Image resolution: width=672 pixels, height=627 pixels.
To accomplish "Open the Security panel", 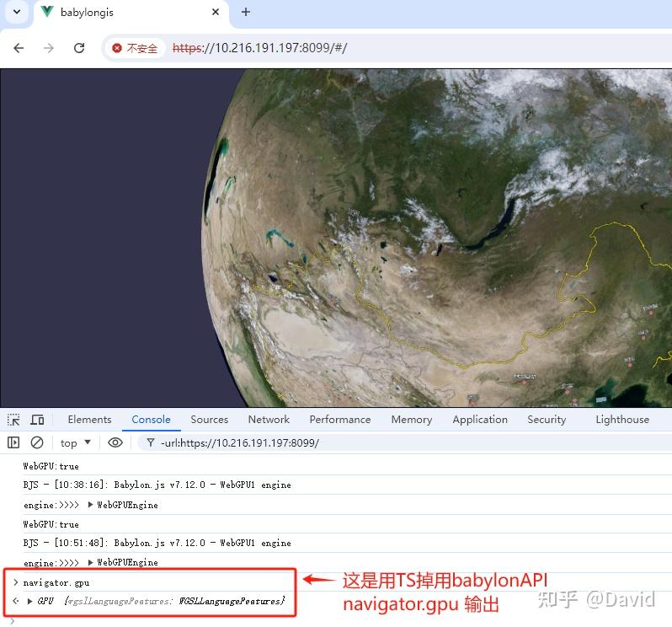I will 547,420.
